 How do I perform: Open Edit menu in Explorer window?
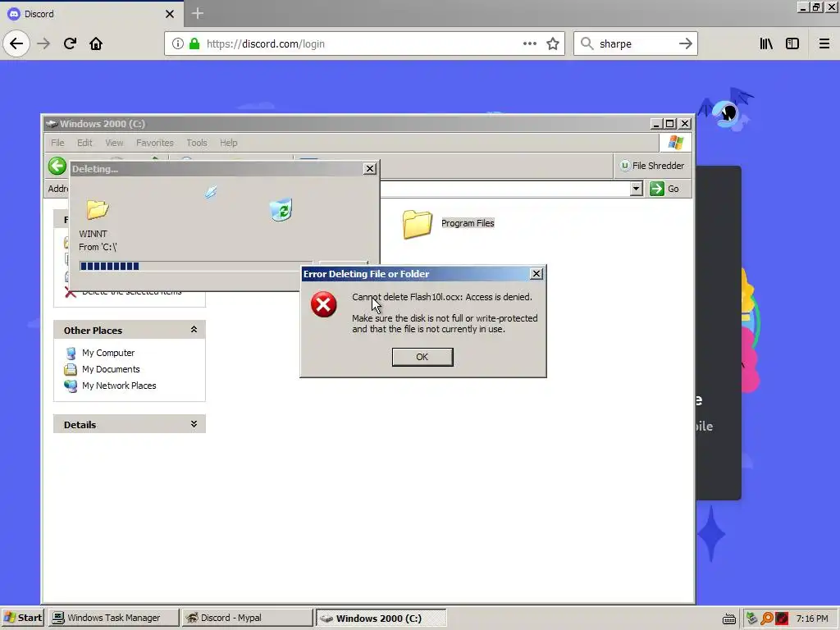pyautogui.click(x=84, y=143)
